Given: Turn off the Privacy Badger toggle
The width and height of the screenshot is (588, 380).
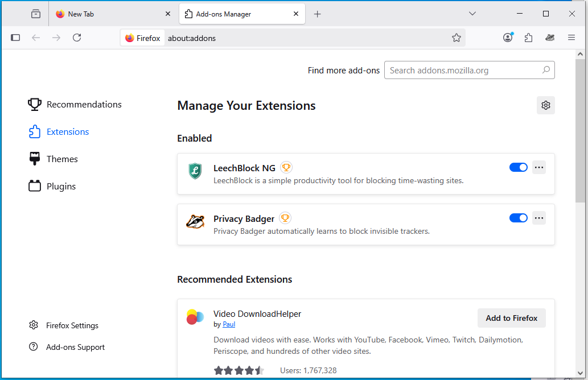Looking at the screenshot, I should point(519,218).
